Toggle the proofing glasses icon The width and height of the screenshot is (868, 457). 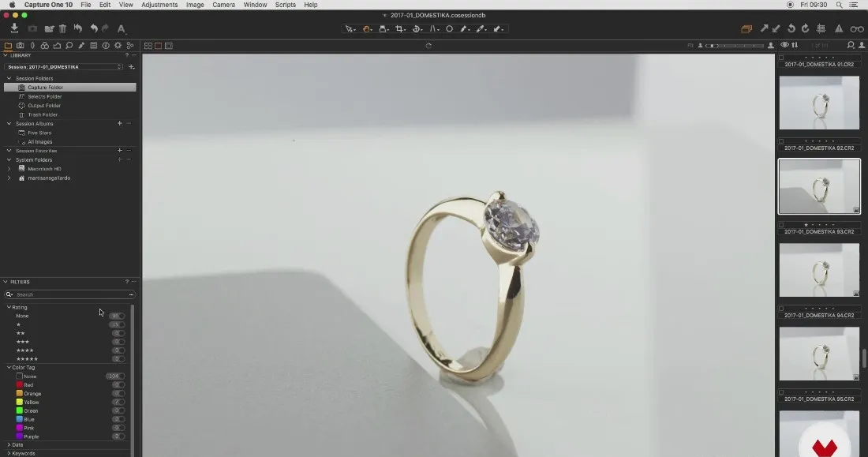tap(857, 28)
